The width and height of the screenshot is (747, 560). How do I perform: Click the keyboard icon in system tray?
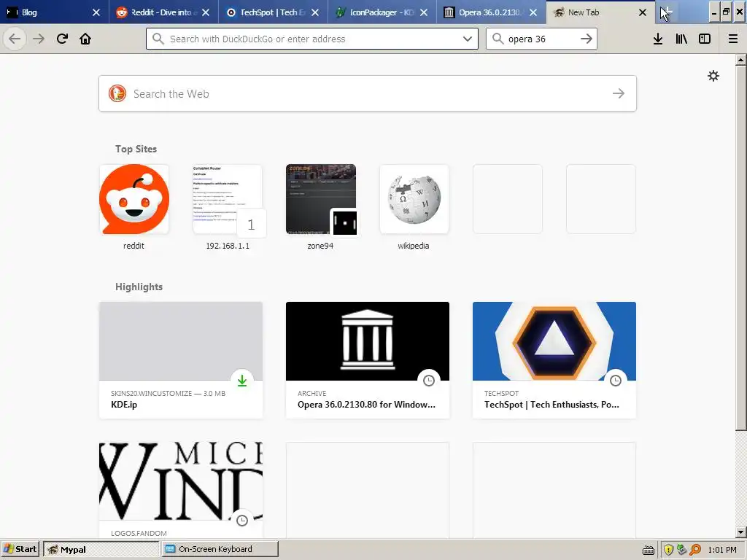649,550
